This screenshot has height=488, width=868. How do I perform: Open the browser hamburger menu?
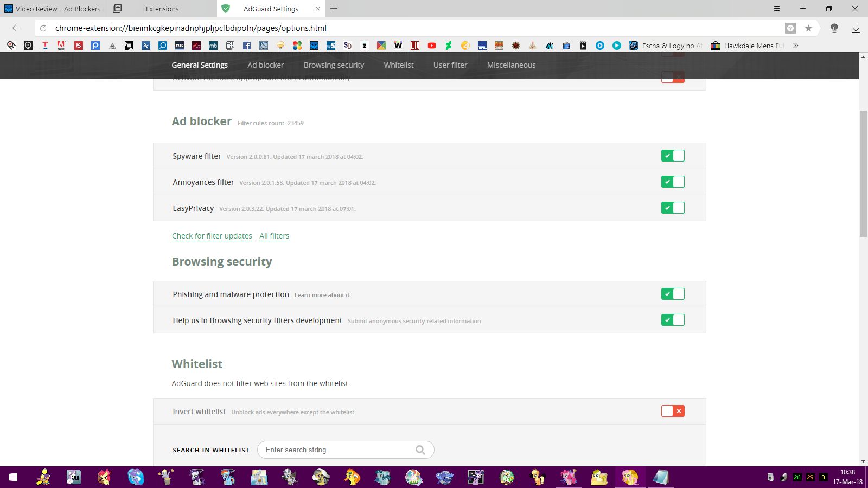point(777,9)
